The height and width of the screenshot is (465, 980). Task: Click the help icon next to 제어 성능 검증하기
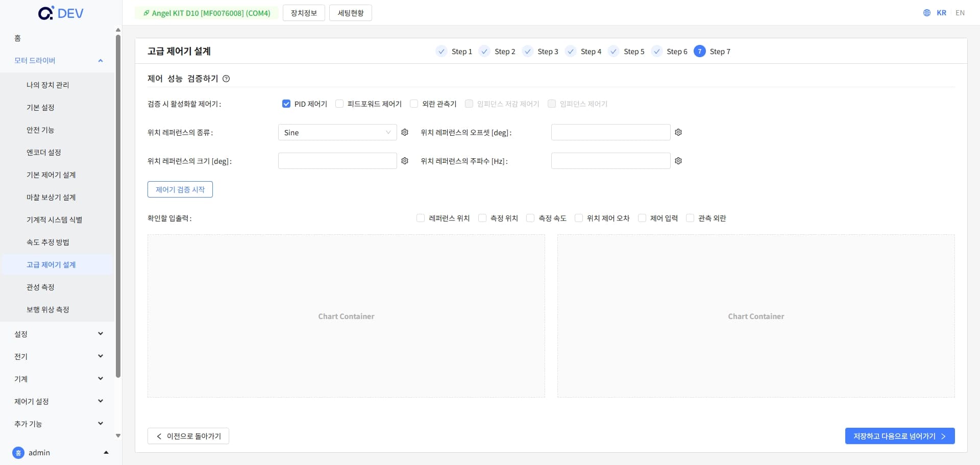(226, 79)
